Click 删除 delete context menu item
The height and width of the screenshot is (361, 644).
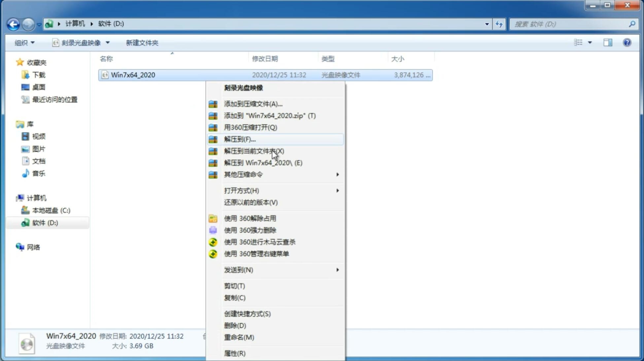point(234,326)
